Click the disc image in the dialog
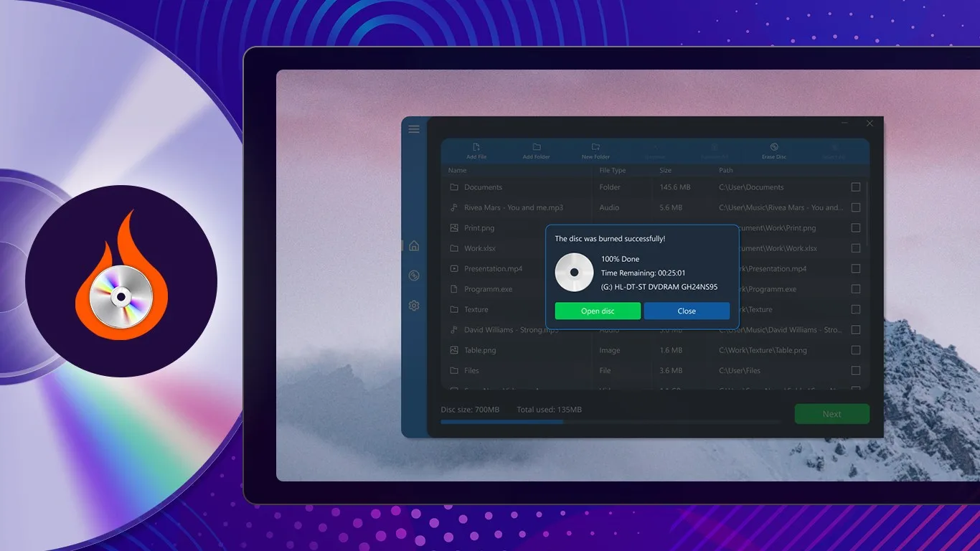980x551 pixels. (x=574, y=273)
